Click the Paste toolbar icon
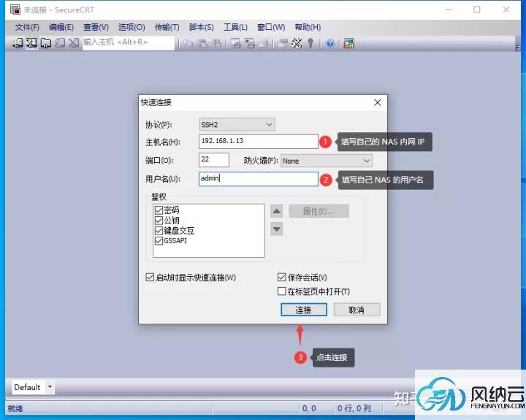 [x=202, y=43]
